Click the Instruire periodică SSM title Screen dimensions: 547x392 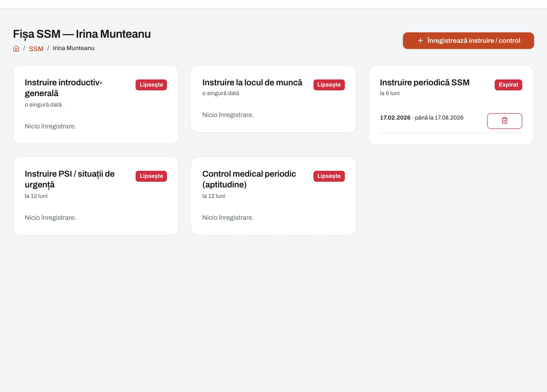425,82
